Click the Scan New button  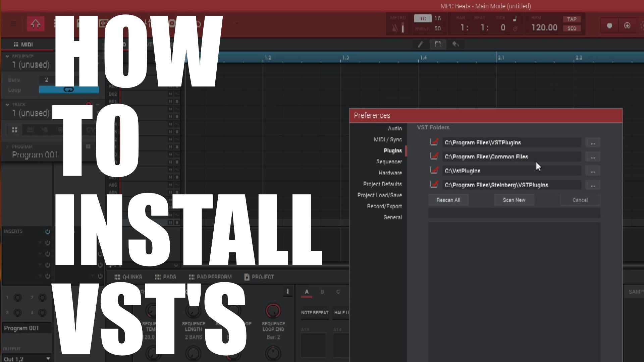(514, 200)
